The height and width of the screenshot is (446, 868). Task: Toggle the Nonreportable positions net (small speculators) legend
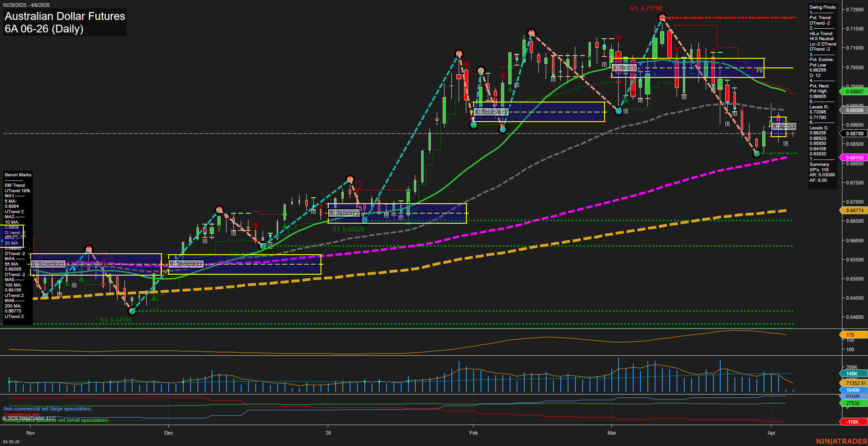click(56, 420)
